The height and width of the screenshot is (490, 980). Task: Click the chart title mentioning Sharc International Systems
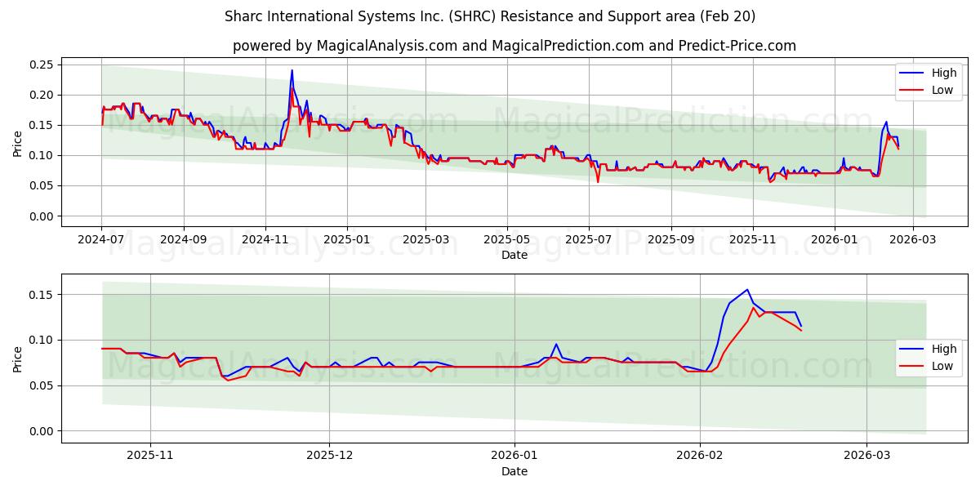(x=490, y=16)
